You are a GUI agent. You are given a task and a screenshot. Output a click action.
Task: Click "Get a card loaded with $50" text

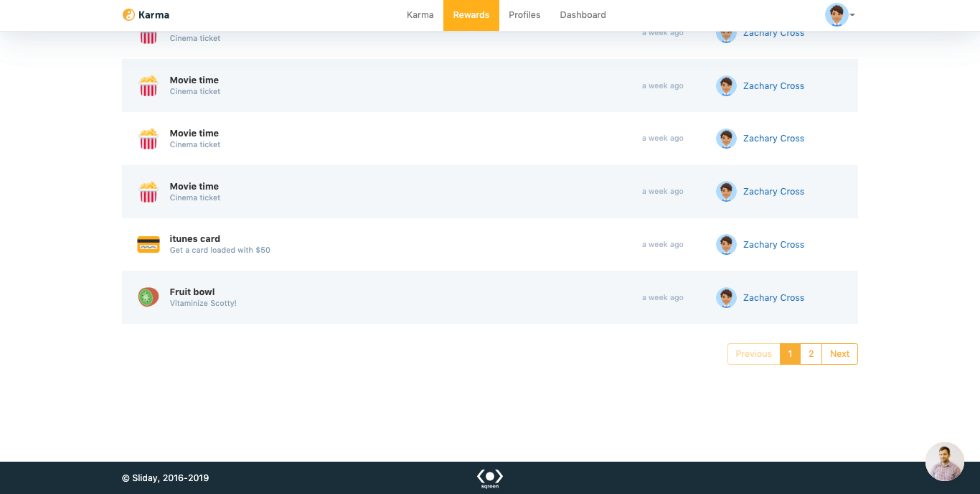(220, 251)
